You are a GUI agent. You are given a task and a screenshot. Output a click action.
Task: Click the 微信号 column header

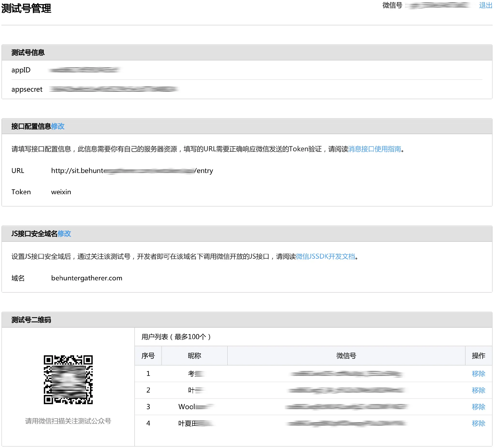point(346,356)
